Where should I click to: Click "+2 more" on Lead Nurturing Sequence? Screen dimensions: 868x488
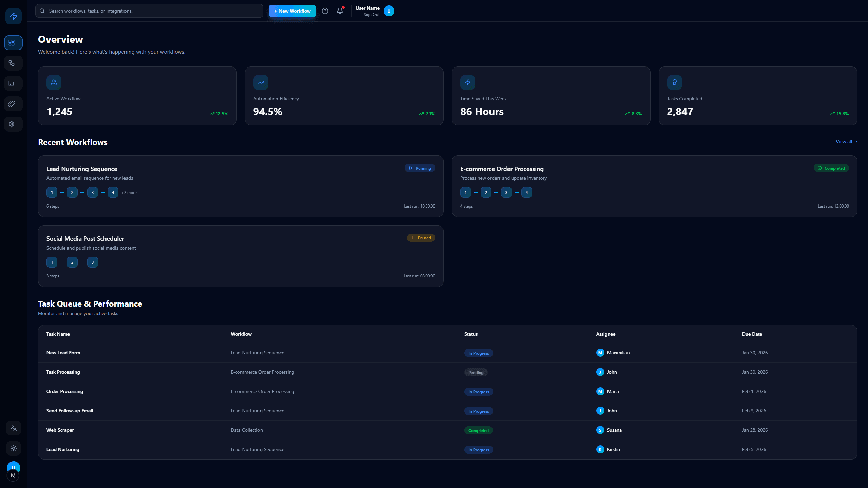click(129, 193)
